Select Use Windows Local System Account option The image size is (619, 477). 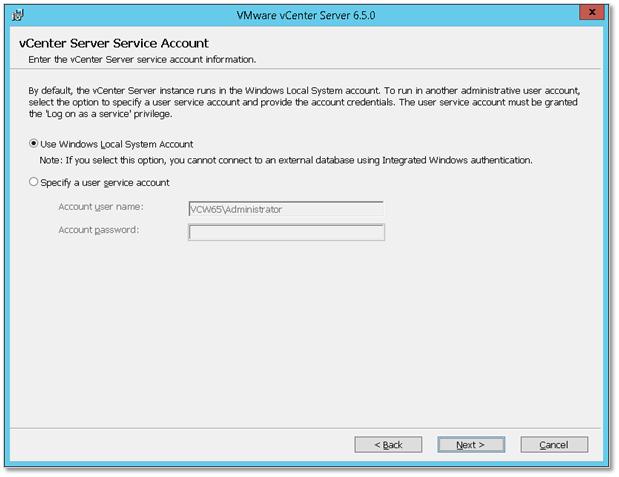pos(34,144)
